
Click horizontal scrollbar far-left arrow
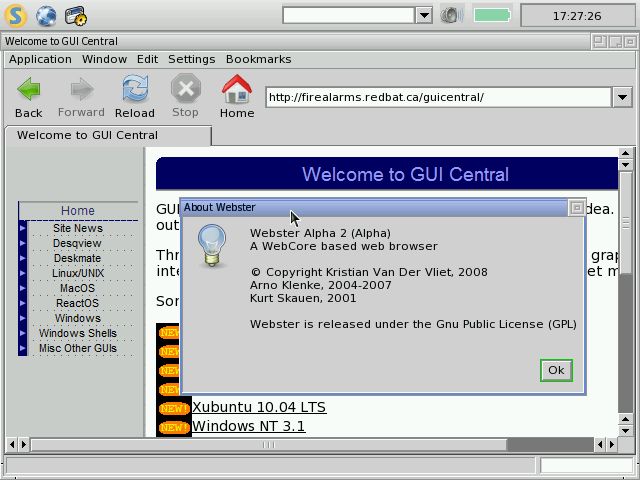(12, 444)
